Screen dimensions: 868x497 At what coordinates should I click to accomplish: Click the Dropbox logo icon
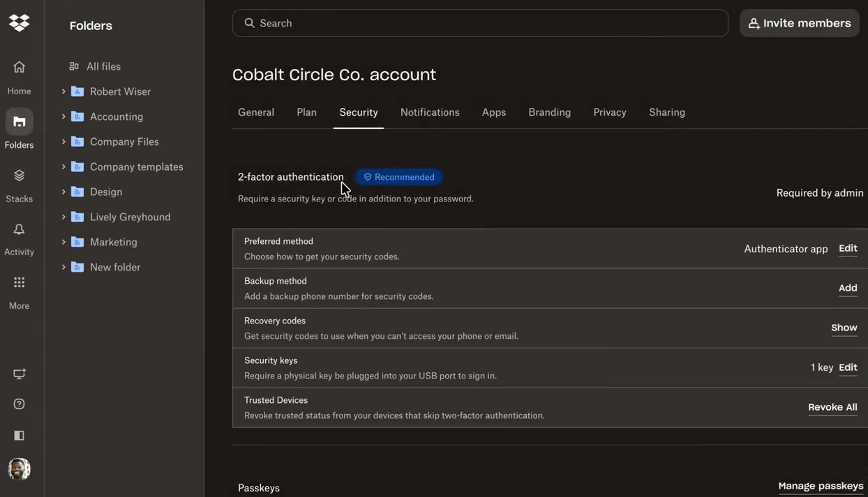coord(19,23)
